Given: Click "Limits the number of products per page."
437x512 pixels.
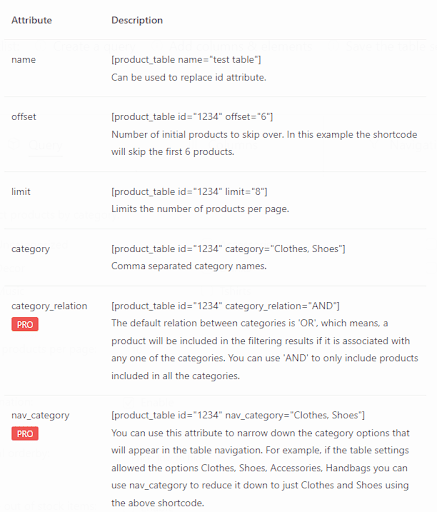Looking at the screenshot, I should (200, 209).
